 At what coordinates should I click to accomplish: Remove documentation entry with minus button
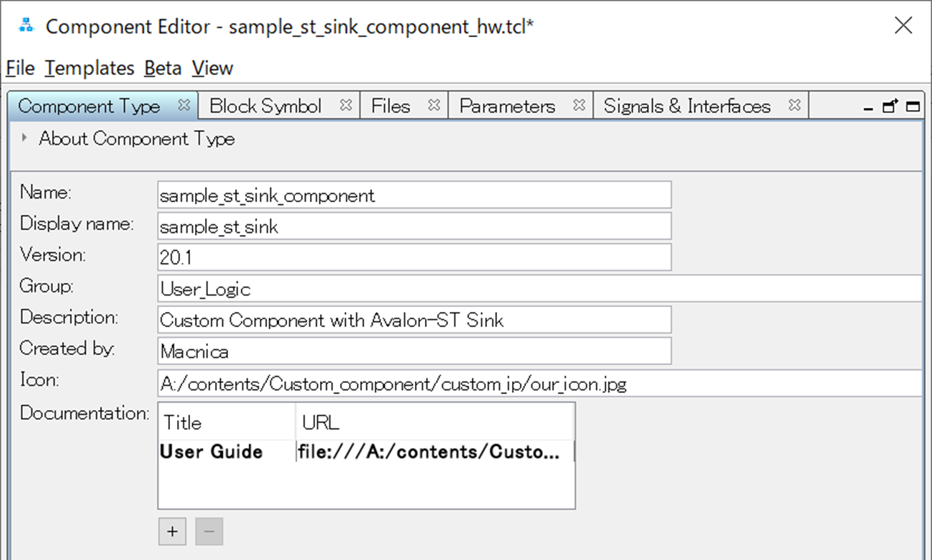click(210, 531)
